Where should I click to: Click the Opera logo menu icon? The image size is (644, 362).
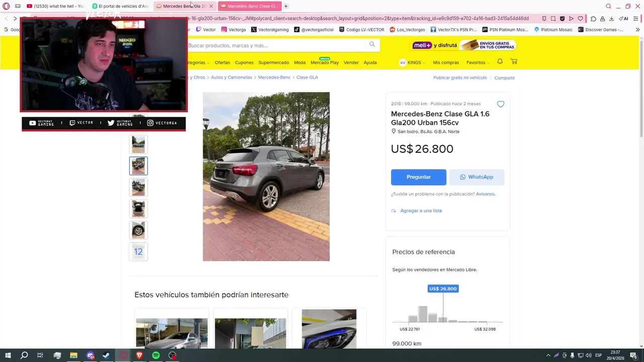point(6,6)
